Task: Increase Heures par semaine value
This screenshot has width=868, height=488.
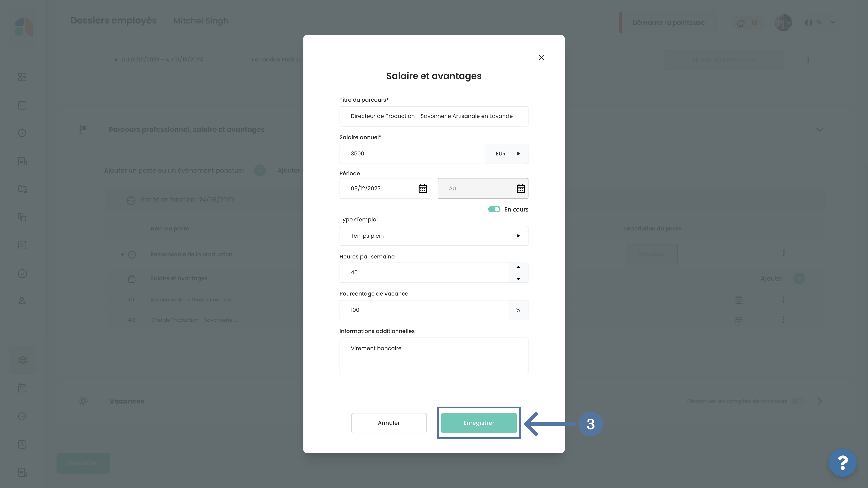Action: click(x=518, y=267)
